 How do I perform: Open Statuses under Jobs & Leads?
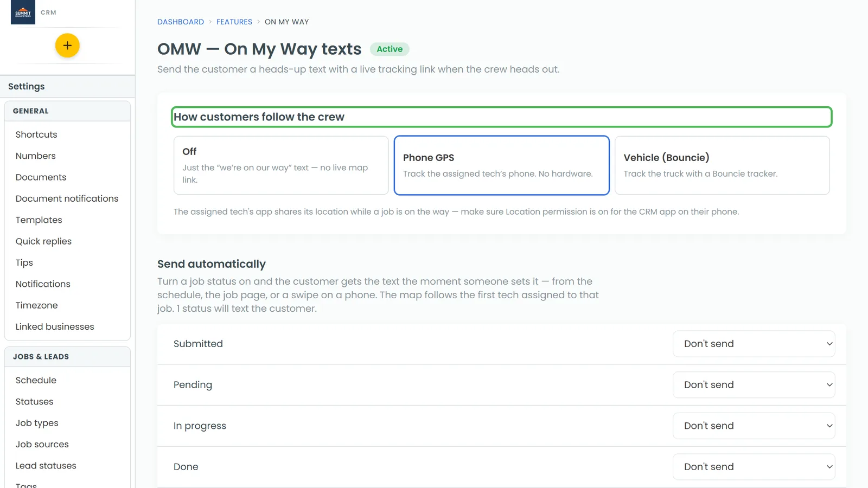click(x=35, y=402)
